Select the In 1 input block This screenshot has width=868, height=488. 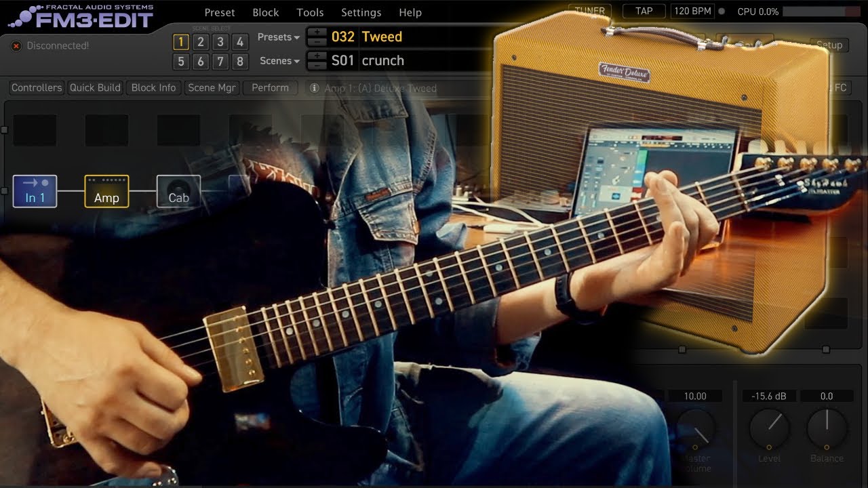[35, 191]
